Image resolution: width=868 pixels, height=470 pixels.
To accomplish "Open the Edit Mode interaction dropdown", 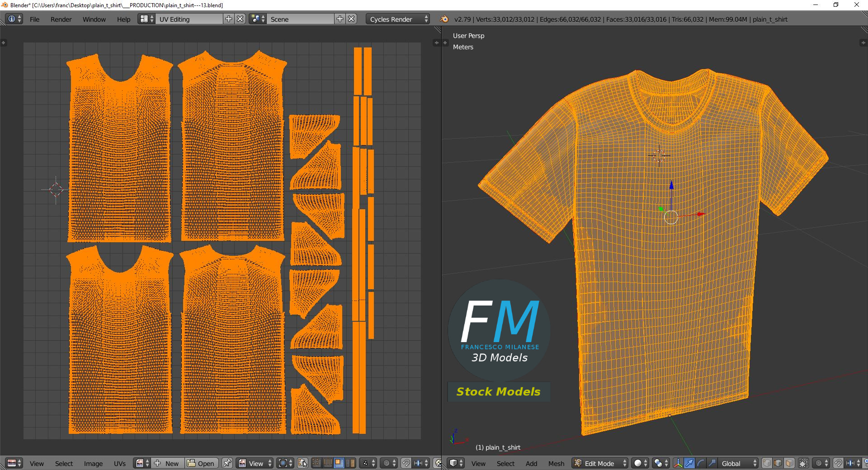I will 600,463.
